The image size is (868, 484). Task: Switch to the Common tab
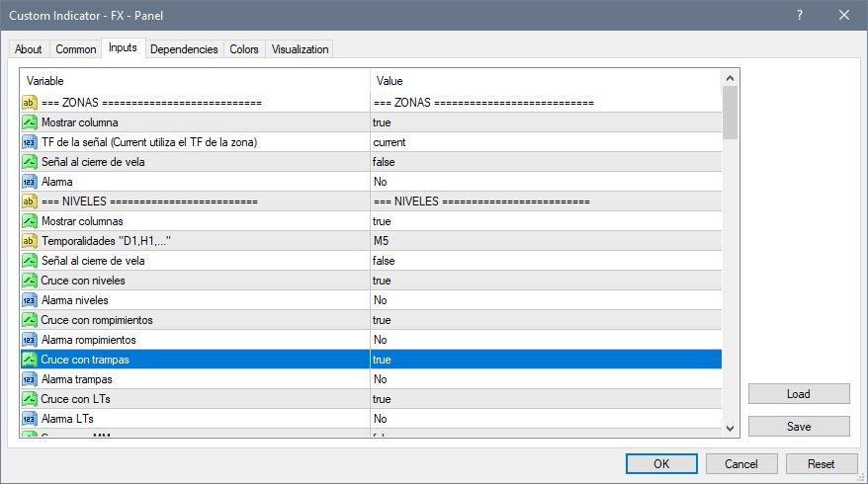(x=76, y=49)
